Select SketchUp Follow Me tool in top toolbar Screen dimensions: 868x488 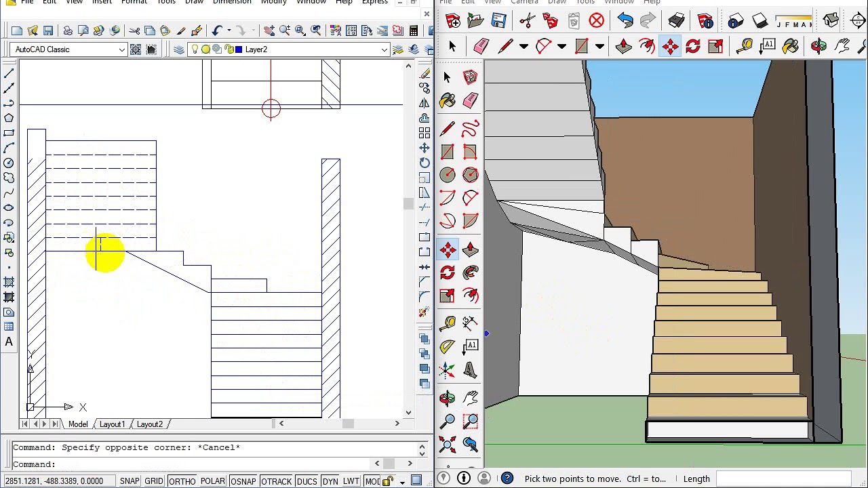click(646, 46)
